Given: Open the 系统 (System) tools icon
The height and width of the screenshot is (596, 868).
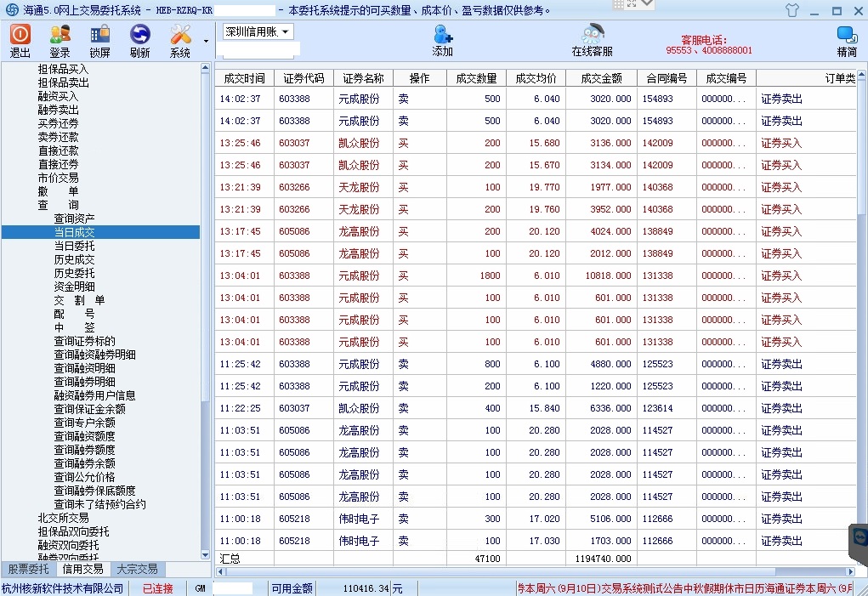Looking at the screenshot, I should click(180, 40).
